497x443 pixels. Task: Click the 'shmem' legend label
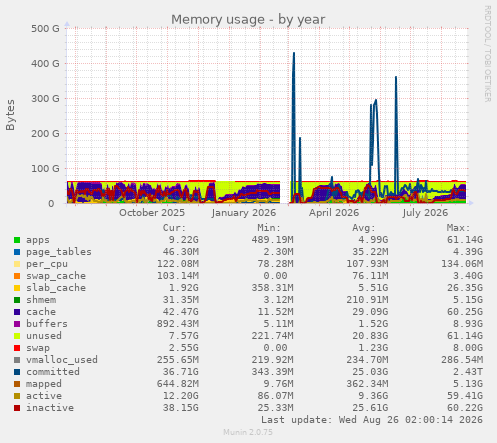pos(41,300)
